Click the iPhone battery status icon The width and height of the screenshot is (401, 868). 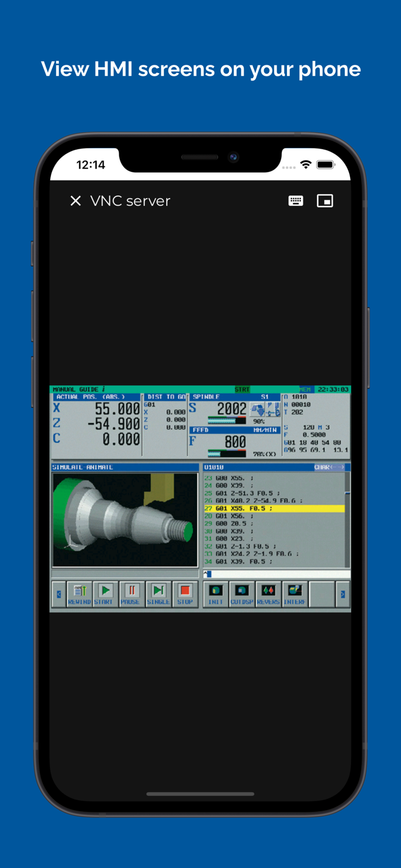[326, 165]
